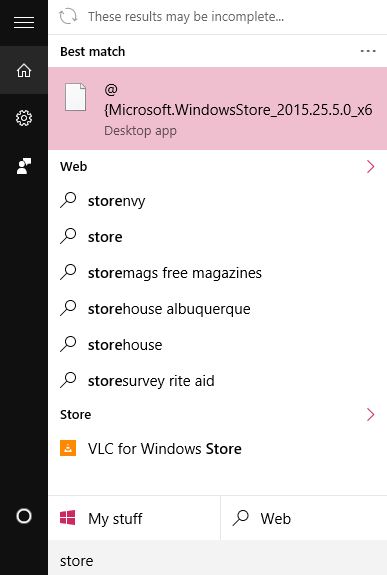Click the 'Web' section header
The height and width of the screenshot is (575, 387).
tap(73, 166)
